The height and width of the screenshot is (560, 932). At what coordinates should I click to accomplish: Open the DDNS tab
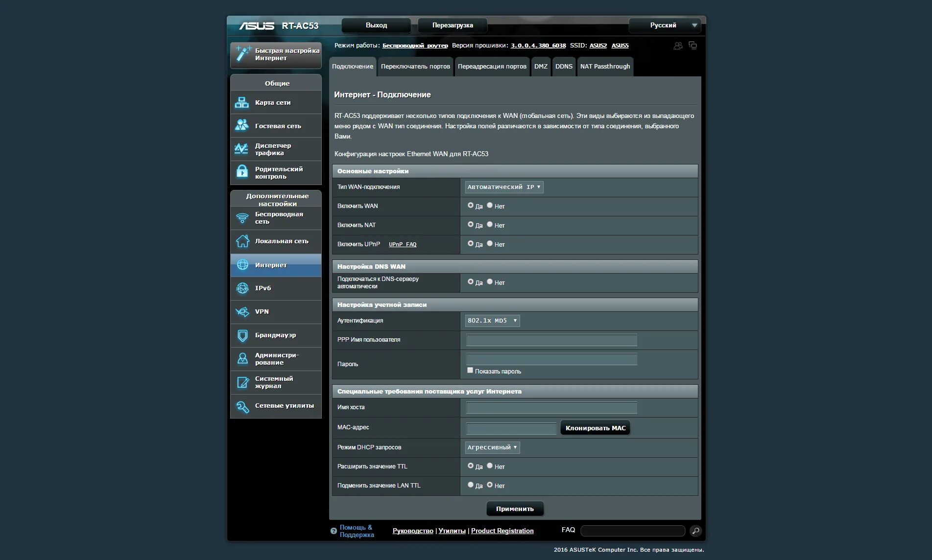click(564, 67)
